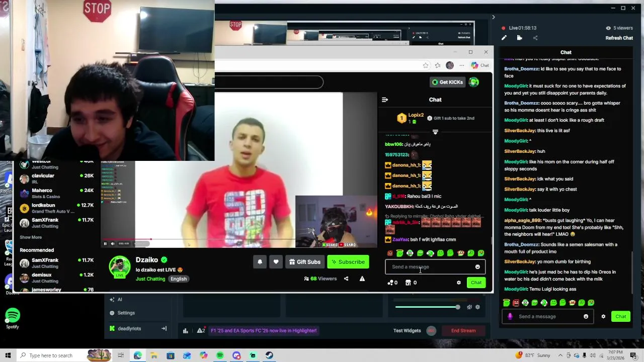Open Maherco channel in sidebar
Viewport: 644px width, 362px height.
pyautogui.click(x=56, y=193)
